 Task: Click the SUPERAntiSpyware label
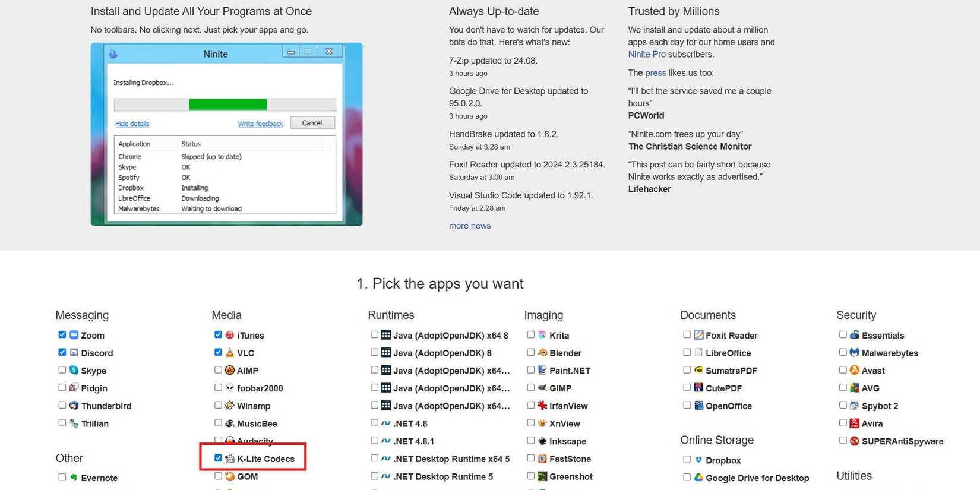tap(903, 441)
